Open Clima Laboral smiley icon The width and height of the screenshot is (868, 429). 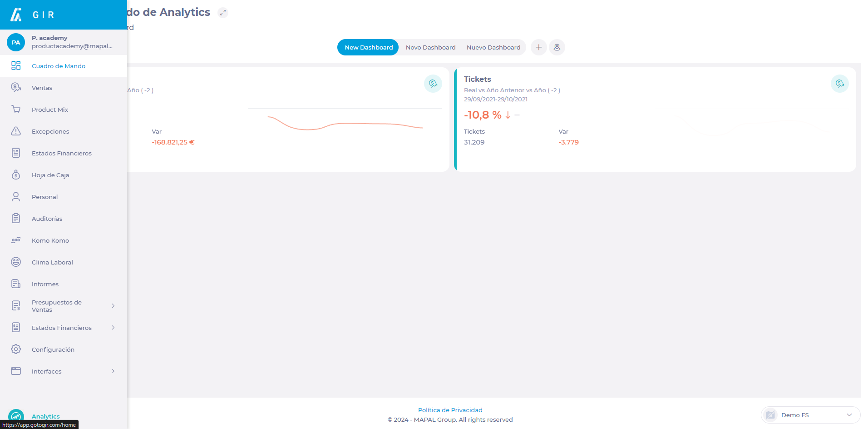click(x=16, y=262)
